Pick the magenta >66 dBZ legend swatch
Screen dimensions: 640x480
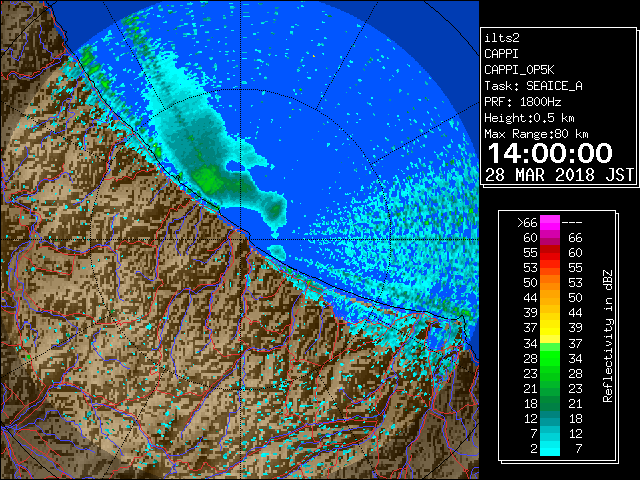550,223
